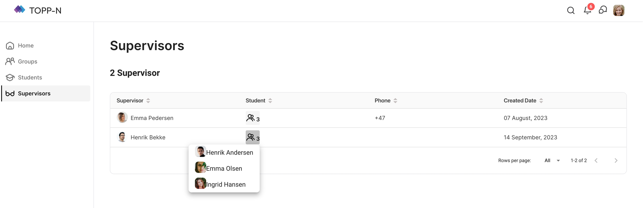Open the support headset icon
Image resolution: width=644 pixels, height=208 pixels.
(603, 10)
